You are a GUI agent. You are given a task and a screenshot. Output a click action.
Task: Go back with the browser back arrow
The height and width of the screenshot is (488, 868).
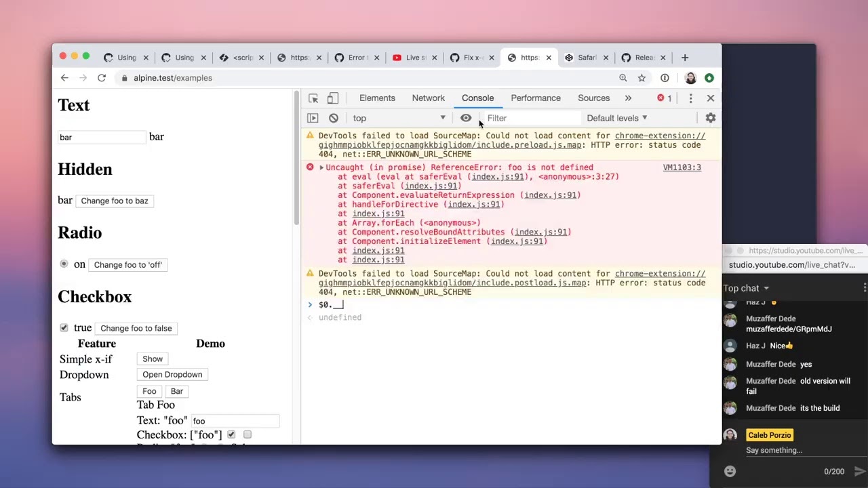tap(64, 78)
